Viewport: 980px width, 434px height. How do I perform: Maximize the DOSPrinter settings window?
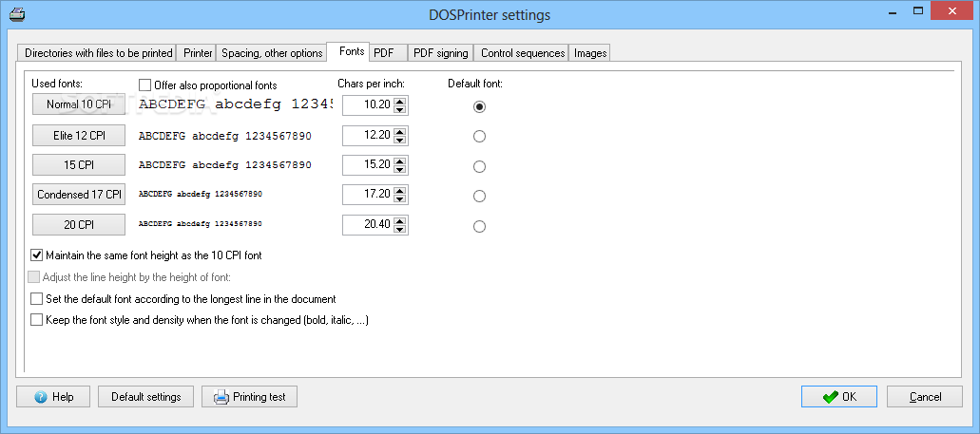918,10
